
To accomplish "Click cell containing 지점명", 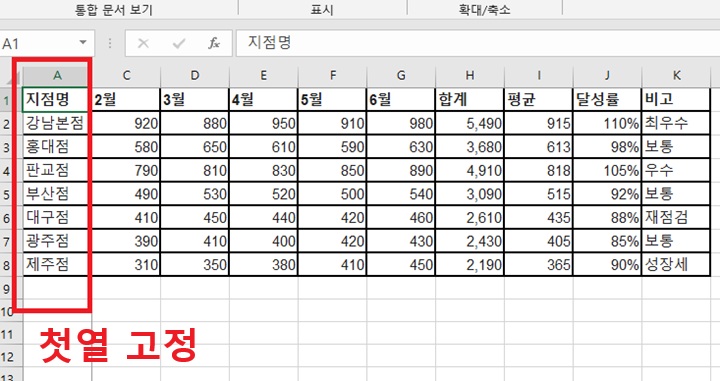I will click(57, 99).
